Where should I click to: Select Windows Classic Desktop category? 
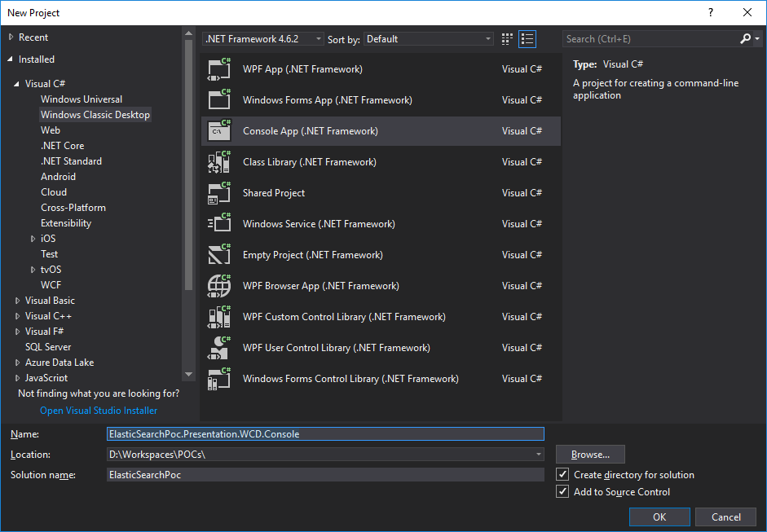click(x=95, y=114)
